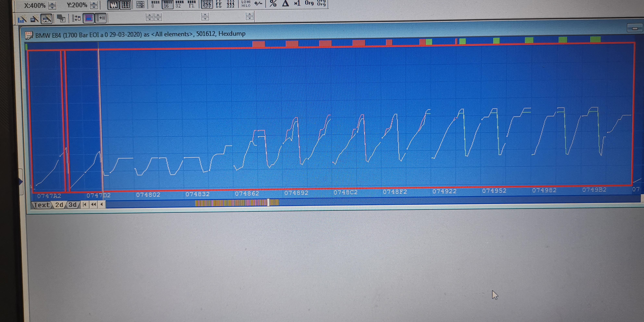Switch to the 3d tab
644x322 pixels.
tap(73, 205)
